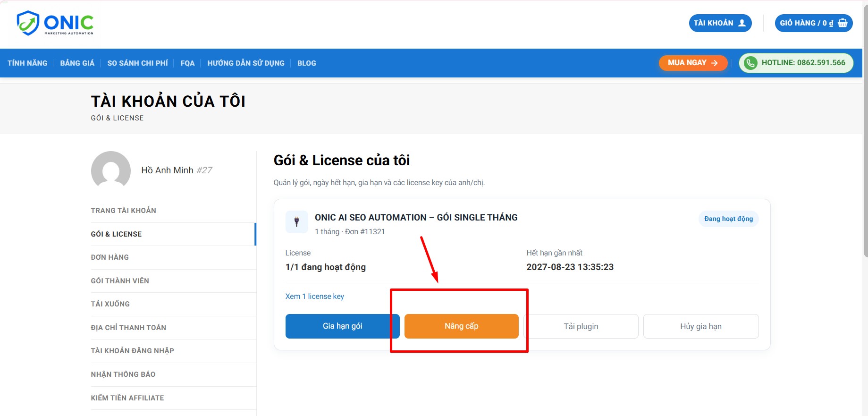The width and height of the screenshot is (868, 416).
Task: Click the 1/1 đang hoạt động text
Action: (x=326, y=267)
